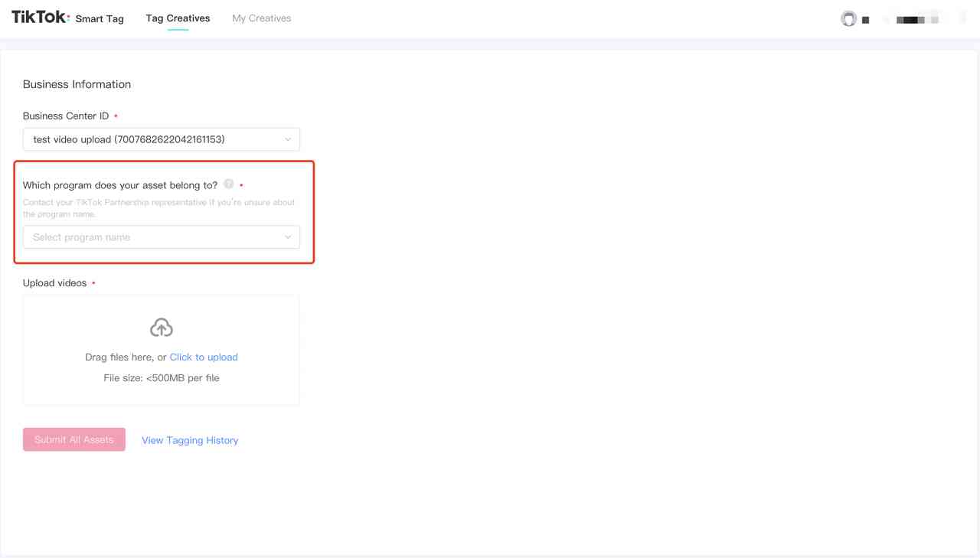Switch to the Tag Creatives tab
The image size is (980, 558).
point(178,18)
